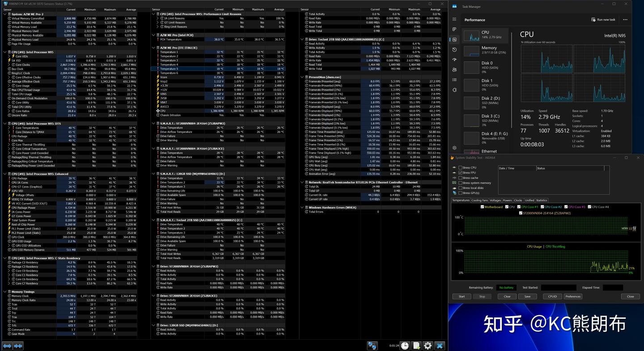
Task: Open Users page in Task Manager sidebar
Action: tap(454, 70)
